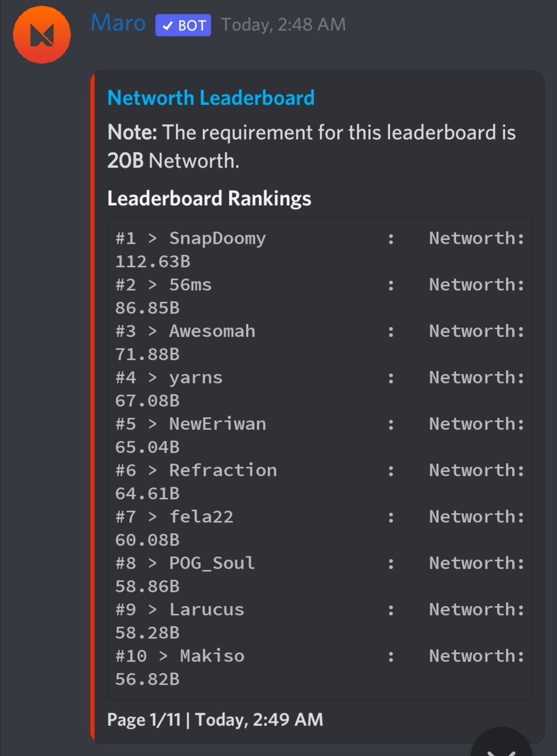Click the Leaderboard Rankings heading
The image size is (557, 756).
pos(209,199)
